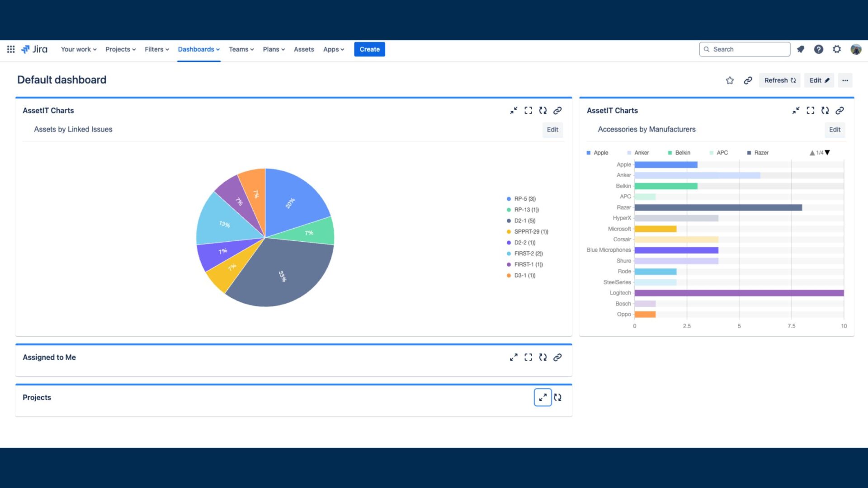868x488 pixels.
Task: Click the Jira logo
Action: tap(34, 49)
